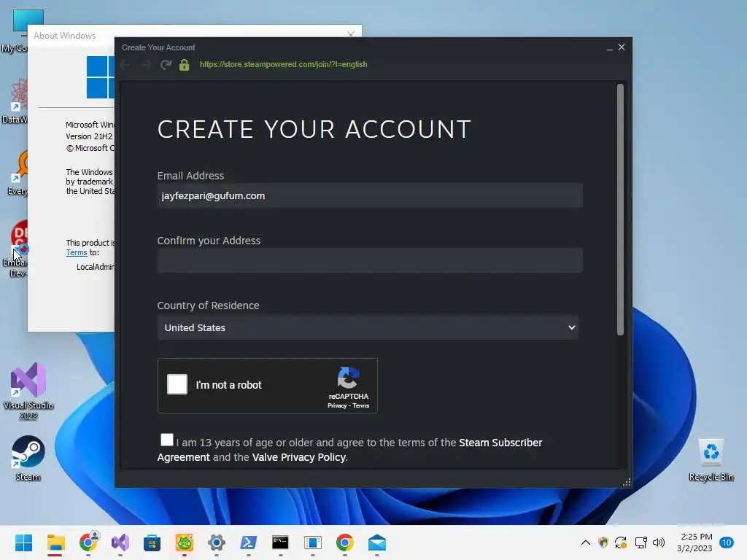Open the notification center badge

pos(727,542)
